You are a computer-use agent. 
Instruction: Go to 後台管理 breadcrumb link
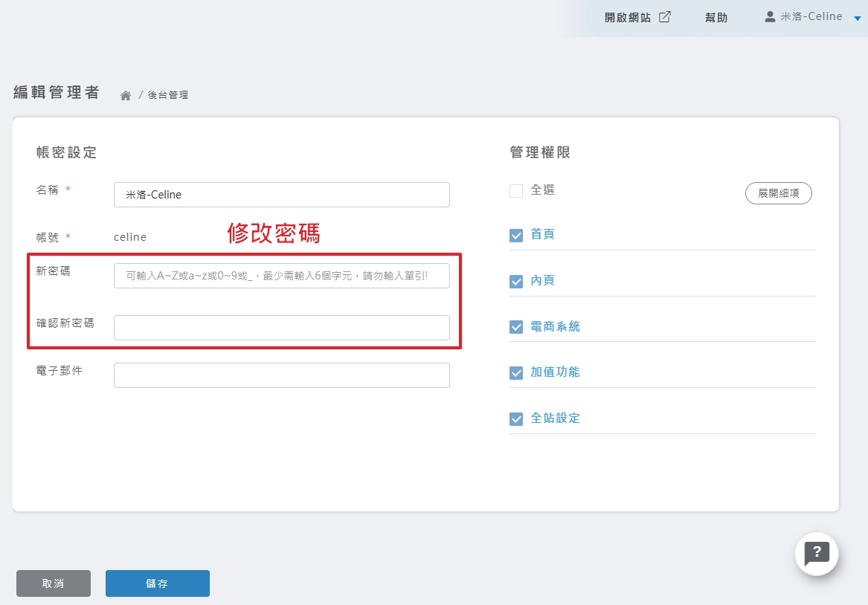point(168,95)
